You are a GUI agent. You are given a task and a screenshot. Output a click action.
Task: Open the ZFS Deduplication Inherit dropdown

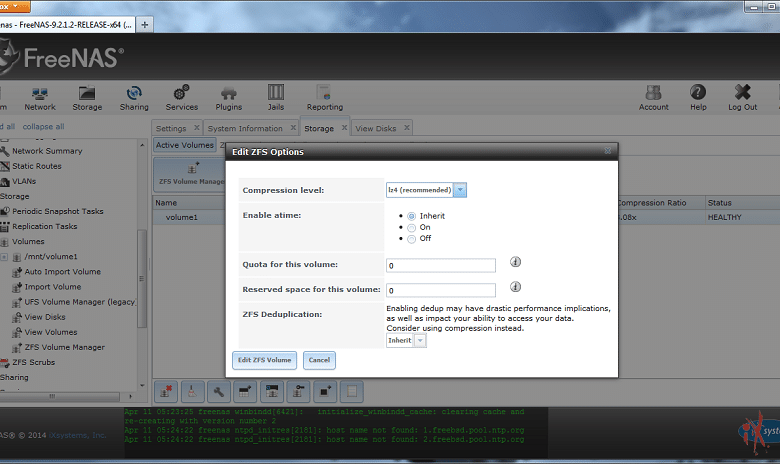420,341
